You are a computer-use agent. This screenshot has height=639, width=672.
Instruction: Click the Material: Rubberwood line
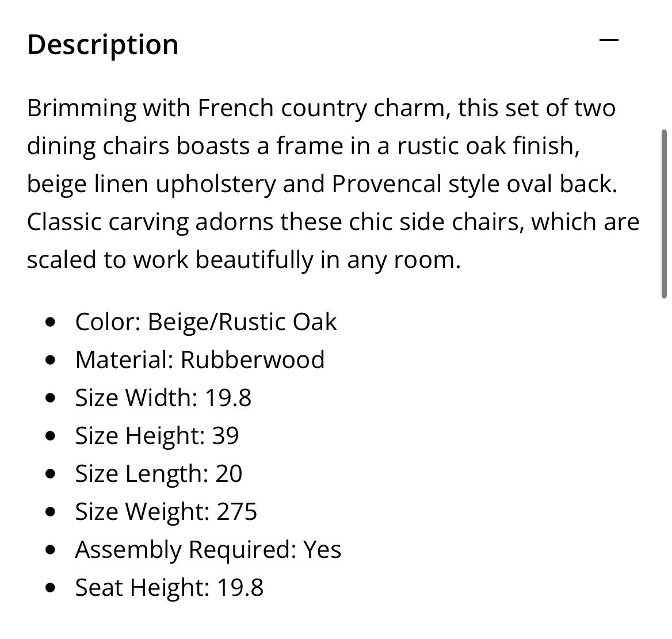click(200, 359)
